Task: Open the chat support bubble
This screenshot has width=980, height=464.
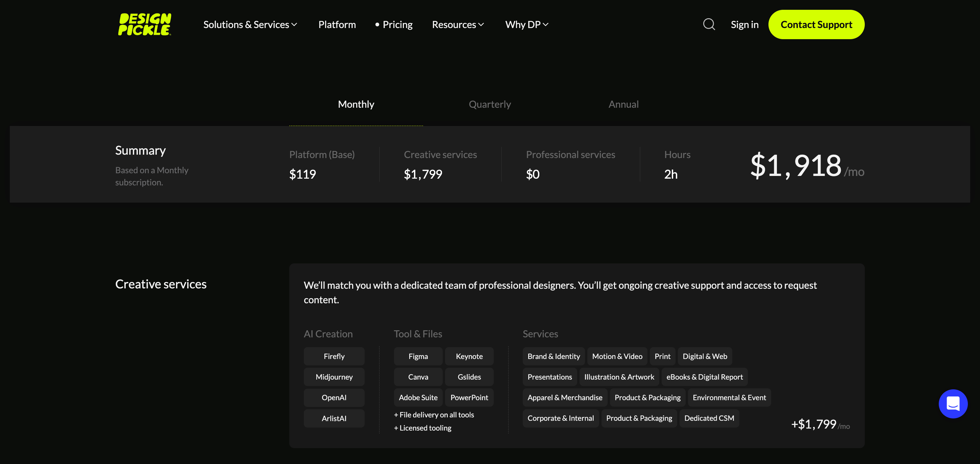Action: [953, 404]
